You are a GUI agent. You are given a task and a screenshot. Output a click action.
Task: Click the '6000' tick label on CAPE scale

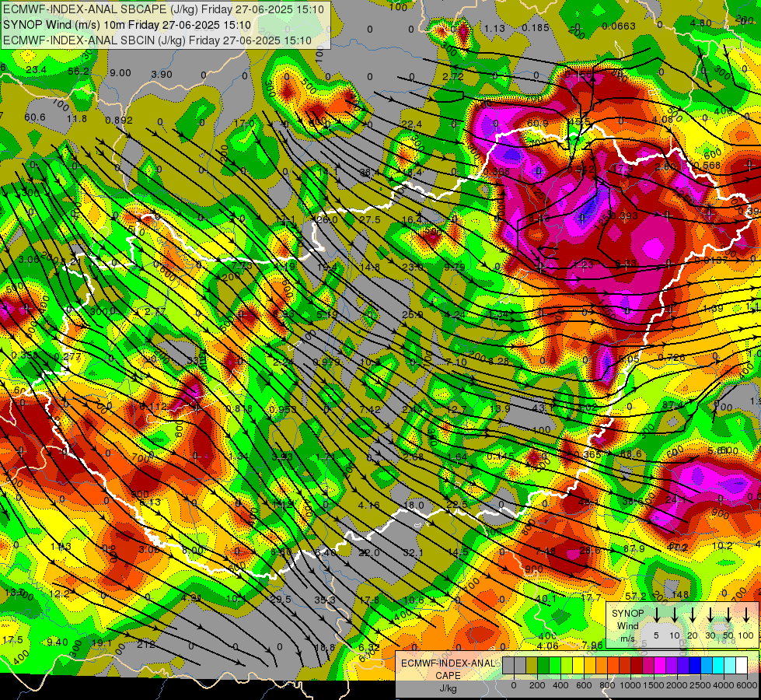(746, 685)
